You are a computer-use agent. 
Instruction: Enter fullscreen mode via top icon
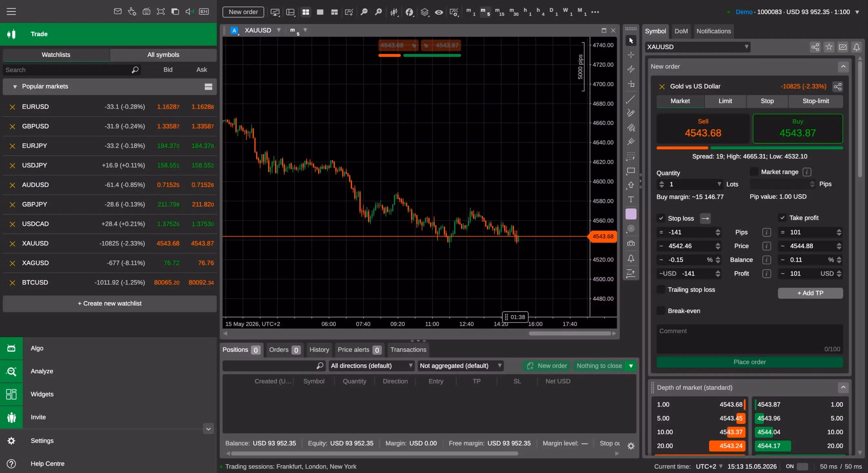click(x=161, y=11)
